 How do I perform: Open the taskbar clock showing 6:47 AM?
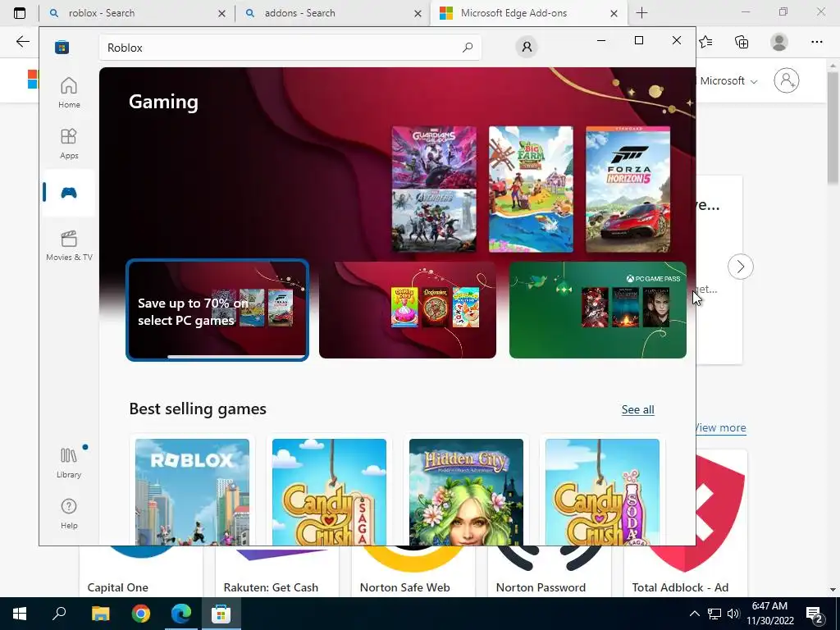[x=770, y=614]
